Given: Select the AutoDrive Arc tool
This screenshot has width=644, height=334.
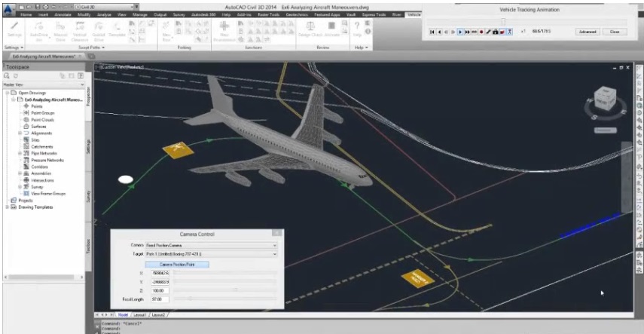Looking at the screenshot, I should [38, 31].
